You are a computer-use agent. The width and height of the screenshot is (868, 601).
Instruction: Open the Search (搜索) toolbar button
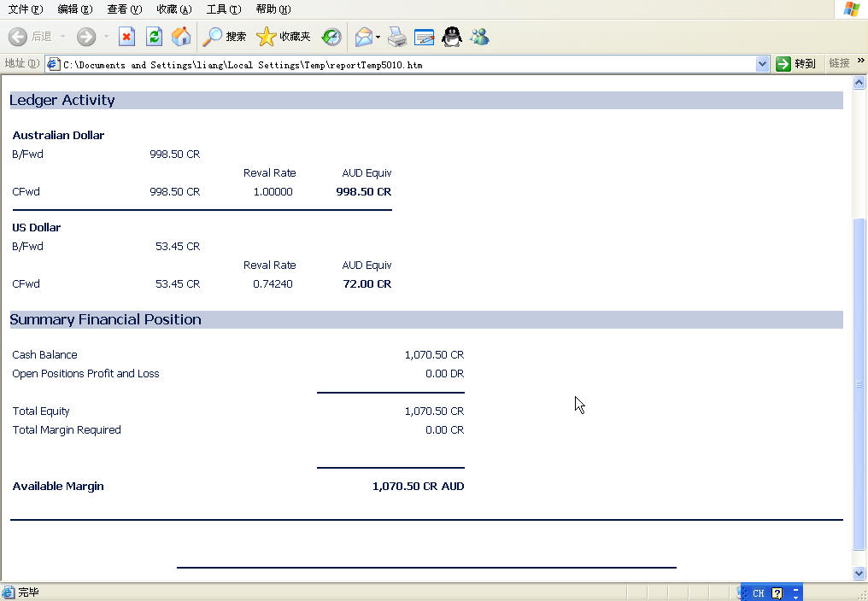click(x=224, y=37)
